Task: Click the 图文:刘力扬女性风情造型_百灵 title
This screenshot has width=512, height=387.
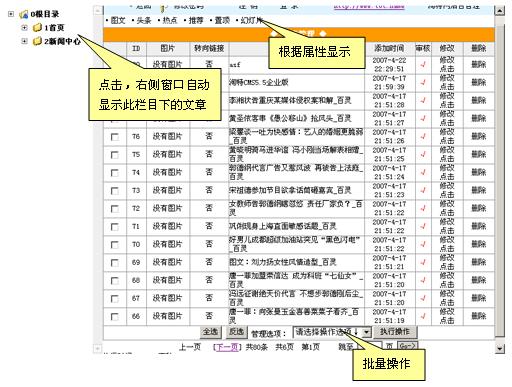Action: (283, 262)
